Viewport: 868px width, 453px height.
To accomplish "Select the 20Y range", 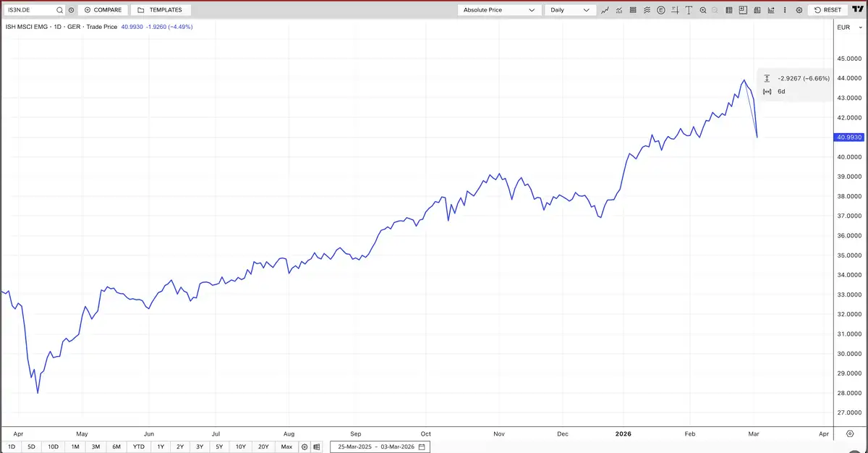I will [264, 446].
